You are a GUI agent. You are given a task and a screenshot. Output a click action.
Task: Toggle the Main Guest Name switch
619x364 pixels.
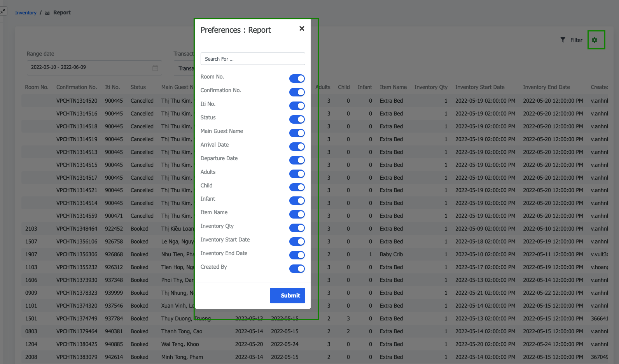[x=297, y=133]
